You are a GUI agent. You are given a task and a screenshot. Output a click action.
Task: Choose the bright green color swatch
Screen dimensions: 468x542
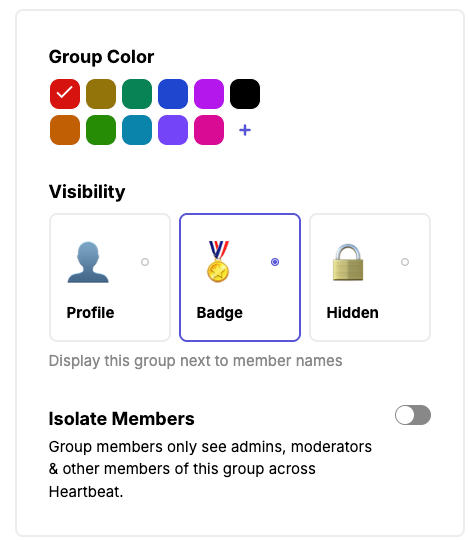click(101, 130)
